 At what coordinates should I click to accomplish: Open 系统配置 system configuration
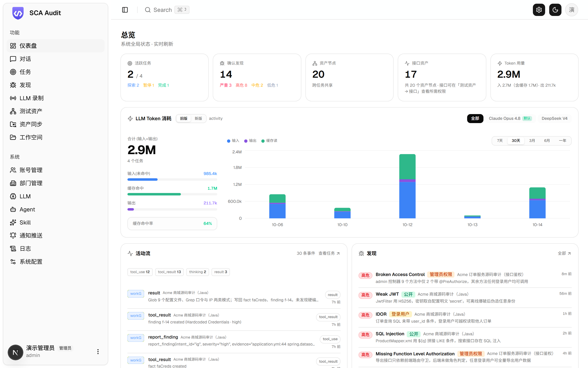click(x=55, y=262)
